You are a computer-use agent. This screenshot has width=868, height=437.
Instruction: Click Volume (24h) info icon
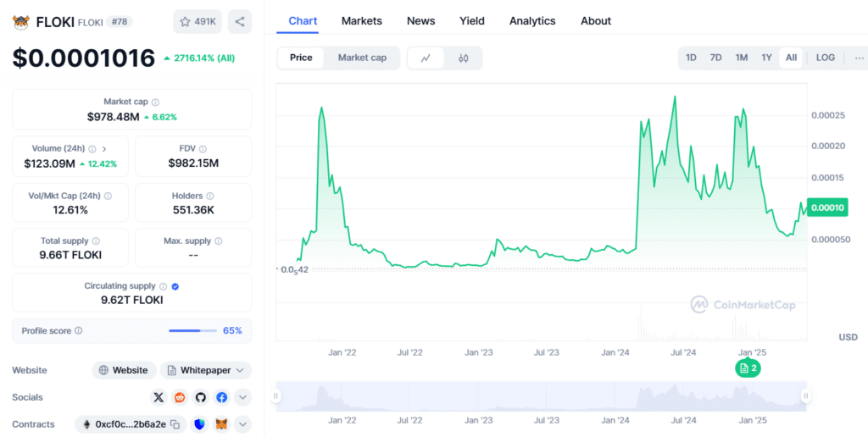[92, 149]
